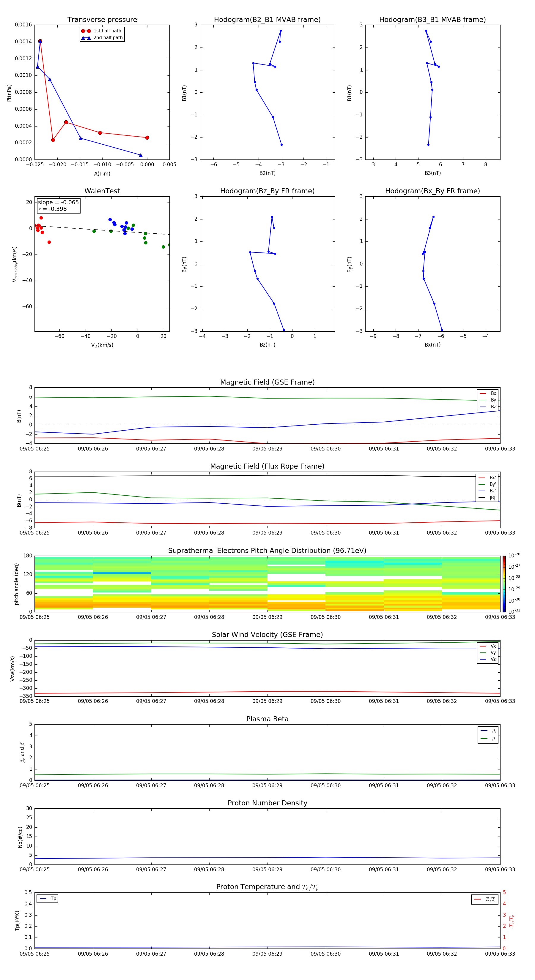The image size is (535, 980).
Task: Select the "V_A(km/s)" x-axis label
Action: point(102,345)
